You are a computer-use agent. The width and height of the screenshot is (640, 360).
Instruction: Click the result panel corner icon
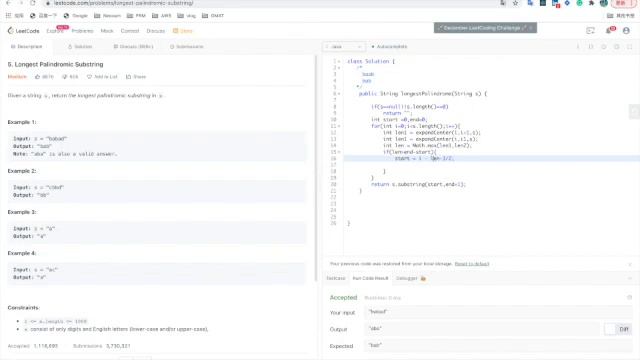(629, 298)
